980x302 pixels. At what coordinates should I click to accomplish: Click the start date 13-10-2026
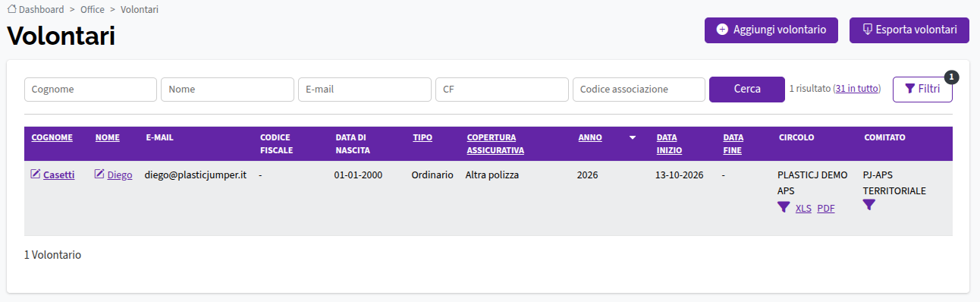tap(680, 175)
